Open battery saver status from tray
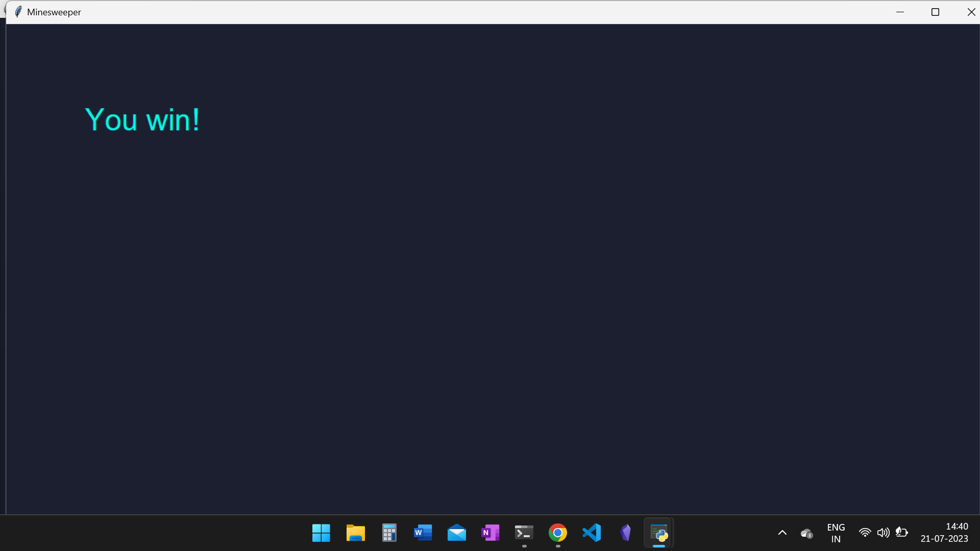This screenshot has height=551, width=980. (x=902, y=533)
